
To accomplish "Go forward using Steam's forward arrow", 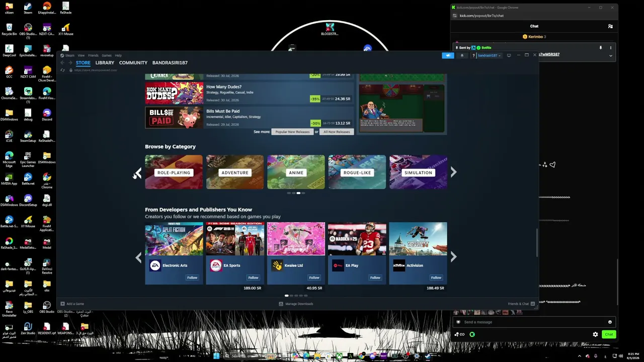I will pyautogui.click(x=70, y=63).
